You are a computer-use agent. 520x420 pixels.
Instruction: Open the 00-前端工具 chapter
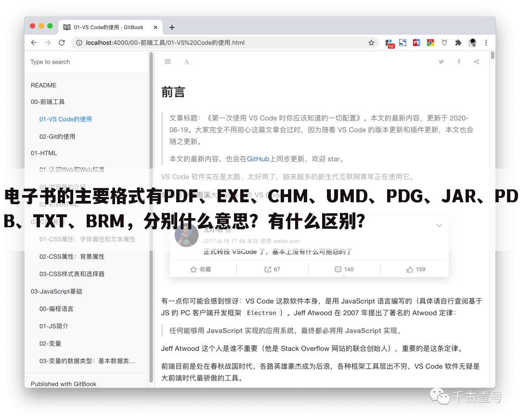pos(48,102)
